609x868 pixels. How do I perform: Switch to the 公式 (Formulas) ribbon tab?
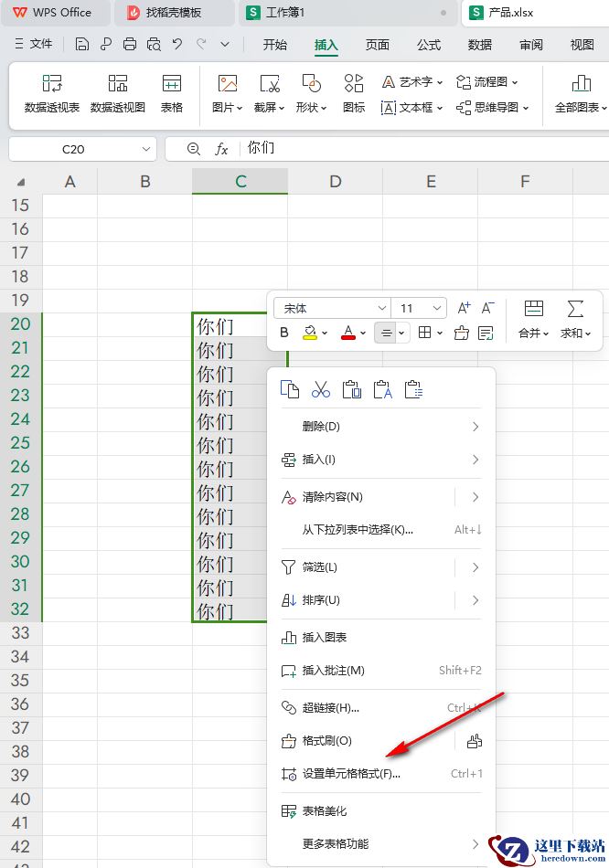(429, 45)
